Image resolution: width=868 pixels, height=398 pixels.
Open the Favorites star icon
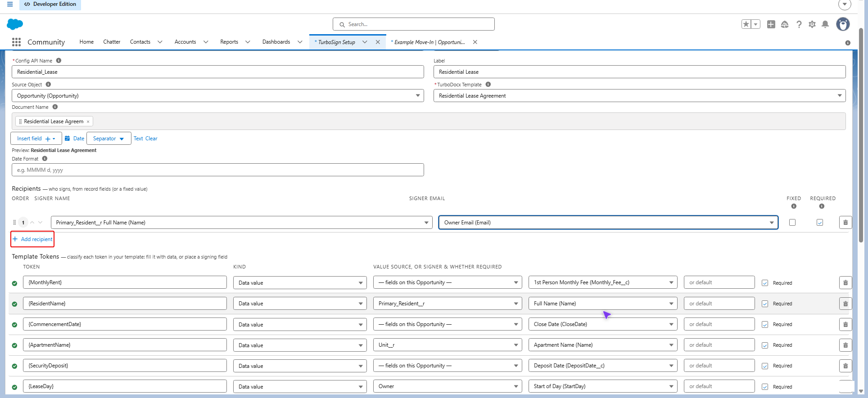pyautogui.click(x=746, y=24)
